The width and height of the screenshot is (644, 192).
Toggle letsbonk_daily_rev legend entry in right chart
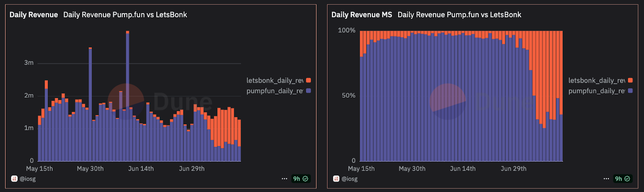point(601,80)
